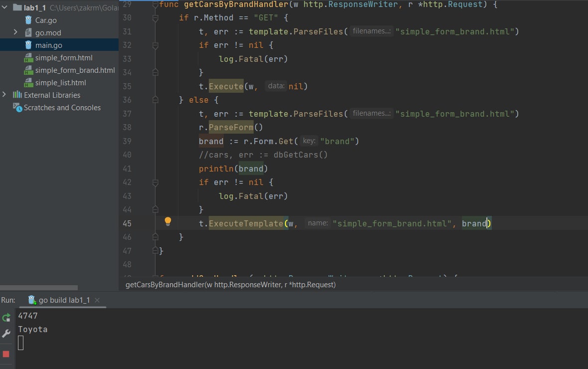588x369 pixels.
Task: Fold the if block at line 30
Action: [155, 17]
